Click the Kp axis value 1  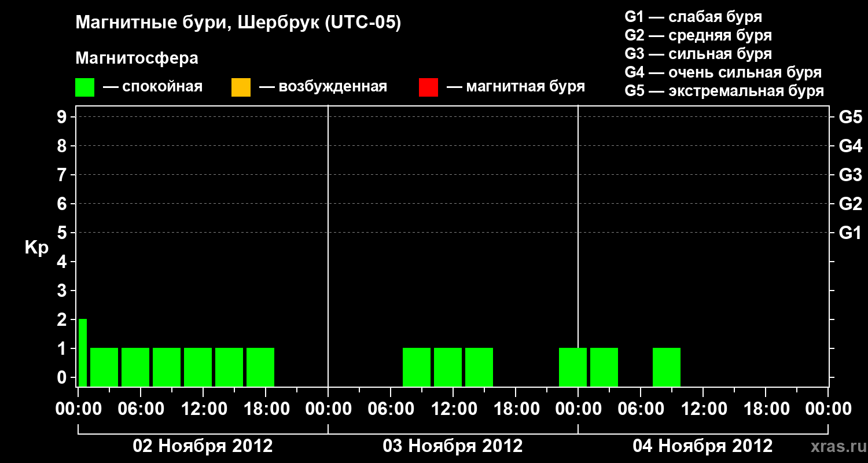click(63, 349)
